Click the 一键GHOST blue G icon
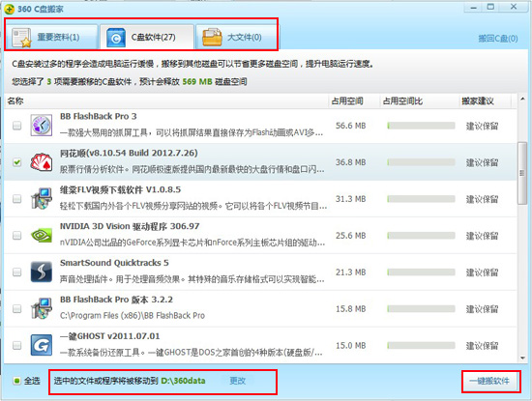Image resolution: width=532 pixels, height=401 pixels. (42, 345)
